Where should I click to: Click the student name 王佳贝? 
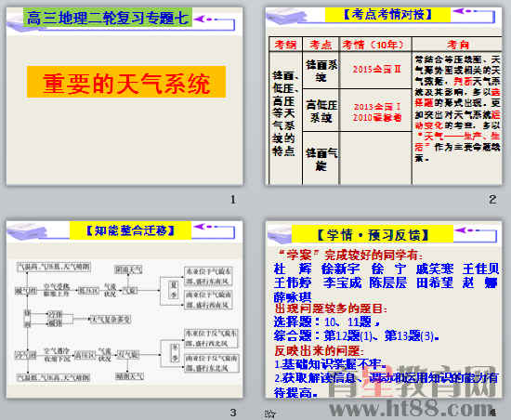pos(481,269)
